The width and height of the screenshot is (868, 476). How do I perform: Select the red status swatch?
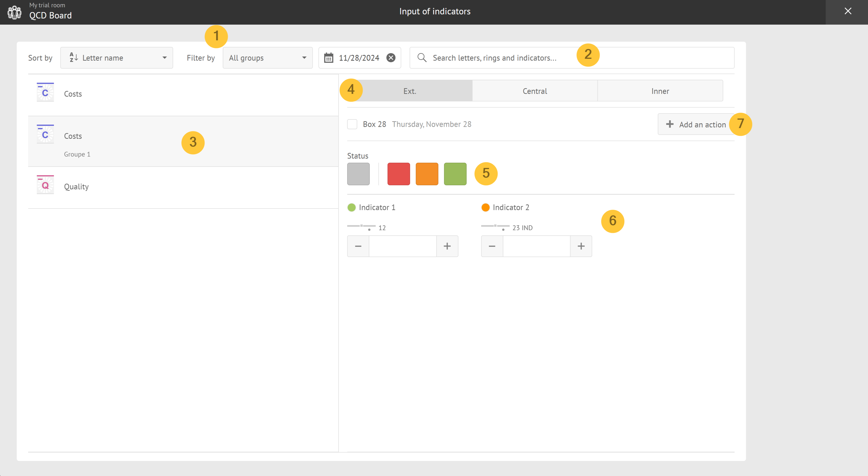(x=399, y=174)
